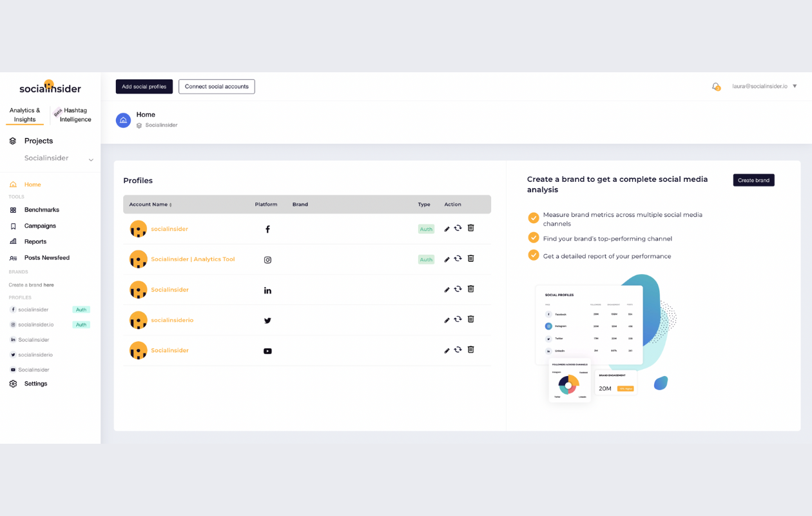The image size is (812, 516).
Task: Click the Create brand button
Action: click(x=753, y=180)
